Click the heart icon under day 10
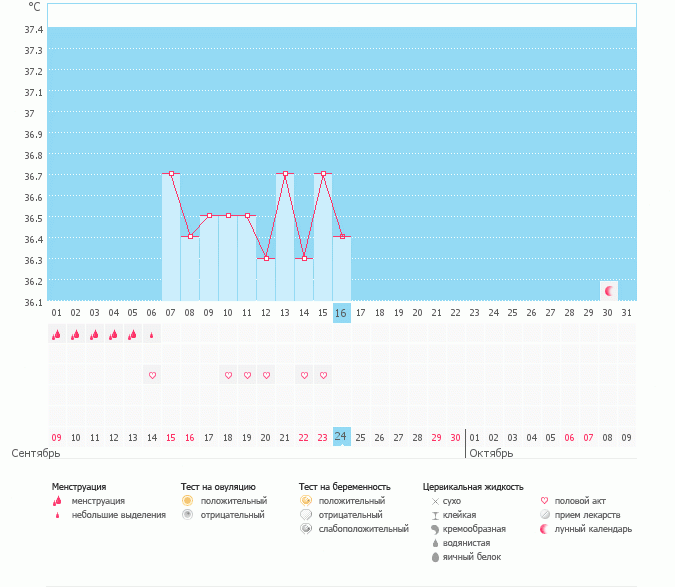675x587 pixels. click(228, 375)
